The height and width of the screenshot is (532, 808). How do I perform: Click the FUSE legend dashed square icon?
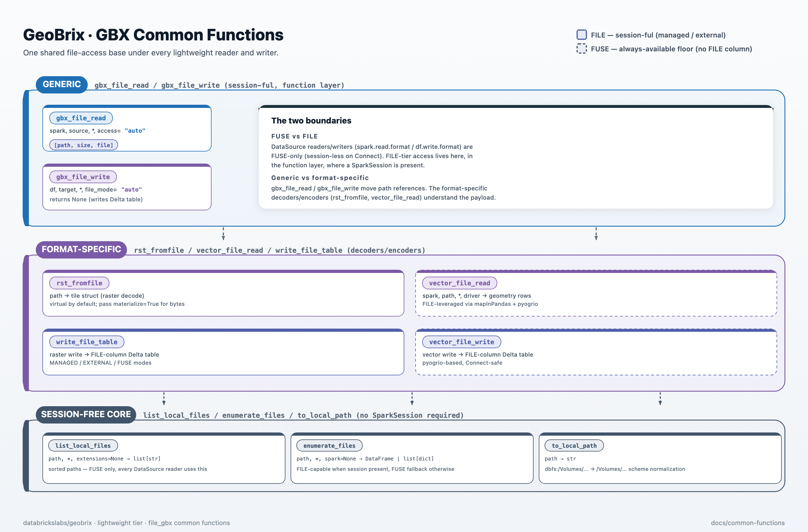pyautogui.click(x=581, y=48)
